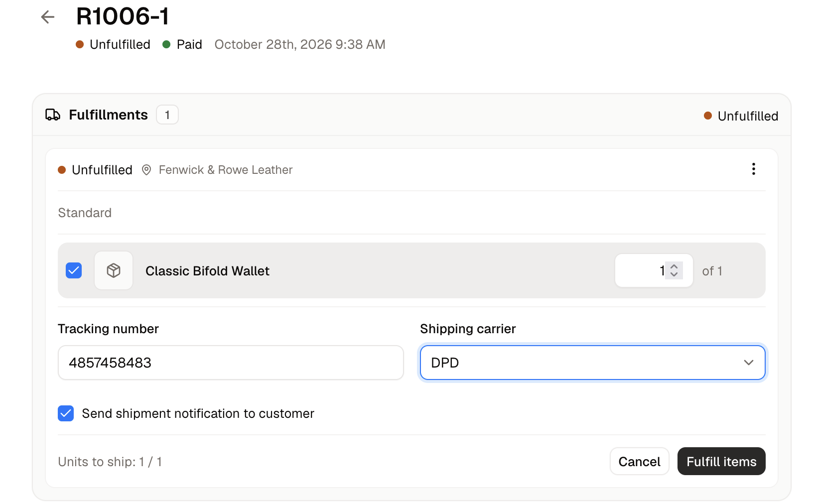The height and width of the screenshot is (504, 815).
Task: Click the Tracking number input field
Action: pos(231,363)
